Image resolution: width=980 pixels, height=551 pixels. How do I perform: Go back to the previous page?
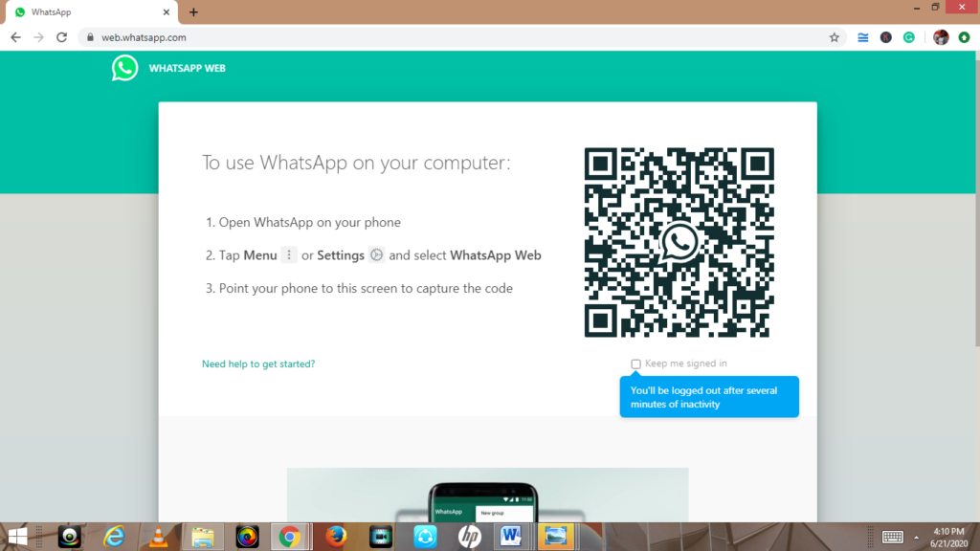[15, 37]
